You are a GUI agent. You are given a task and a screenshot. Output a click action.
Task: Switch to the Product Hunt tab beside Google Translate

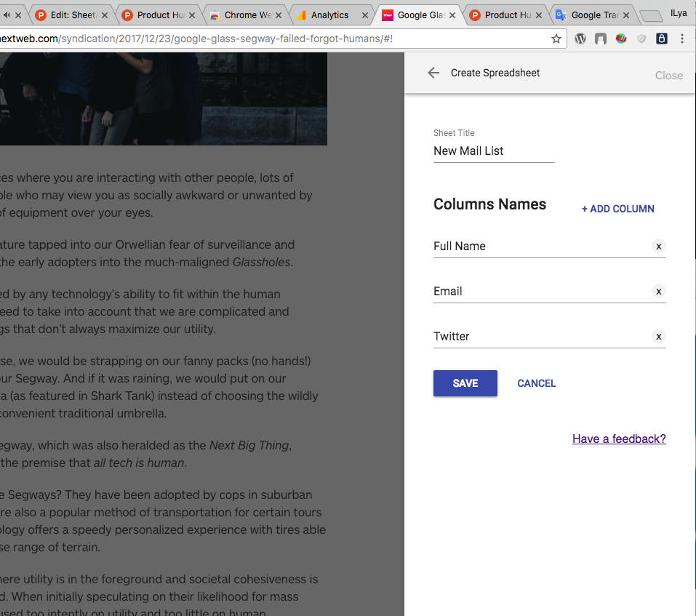tap(506, 15)
